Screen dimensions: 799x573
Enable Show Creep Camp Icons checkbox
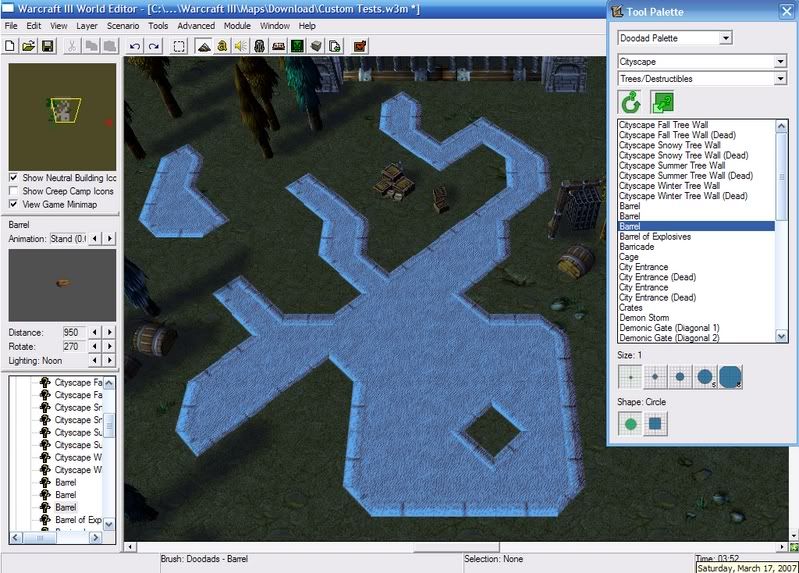14,191
